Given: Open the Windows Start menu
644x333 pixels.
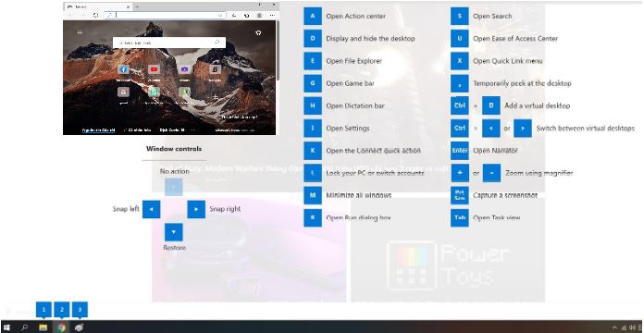Looking at the screenshot, I should click(x=7, y=327).
